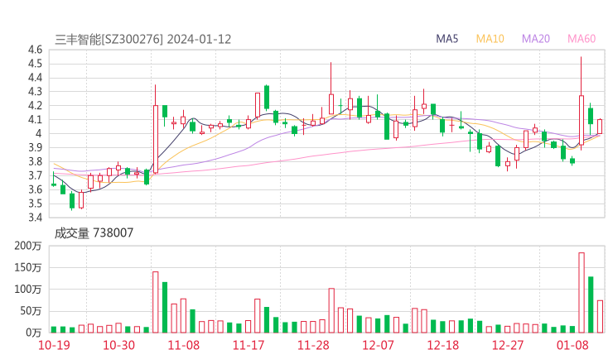Click the 3.4 price axis label
The image size is (613, 364).
click(x=35, y=217)
